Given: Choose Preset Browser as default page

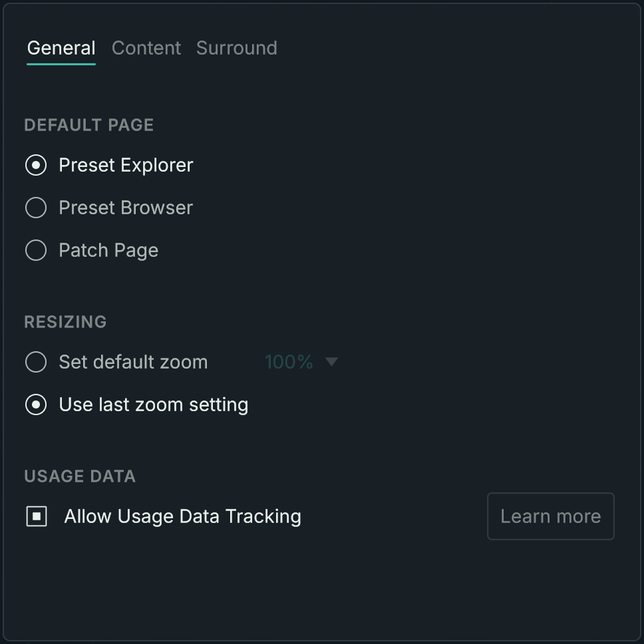Looking at the screenshot, I should pyautogui.click(x=36, y=208).
